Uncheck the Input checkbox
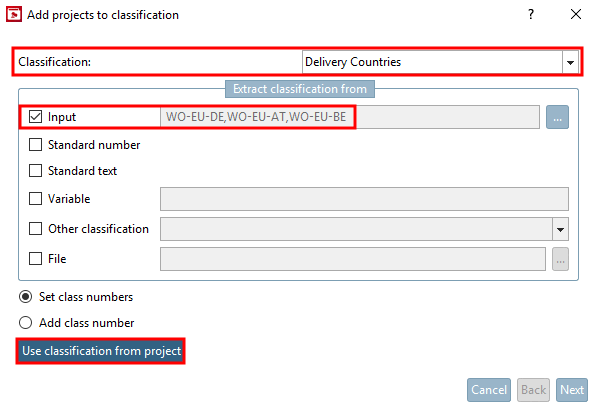Screen dimensions: 598x412 point(35,117)
